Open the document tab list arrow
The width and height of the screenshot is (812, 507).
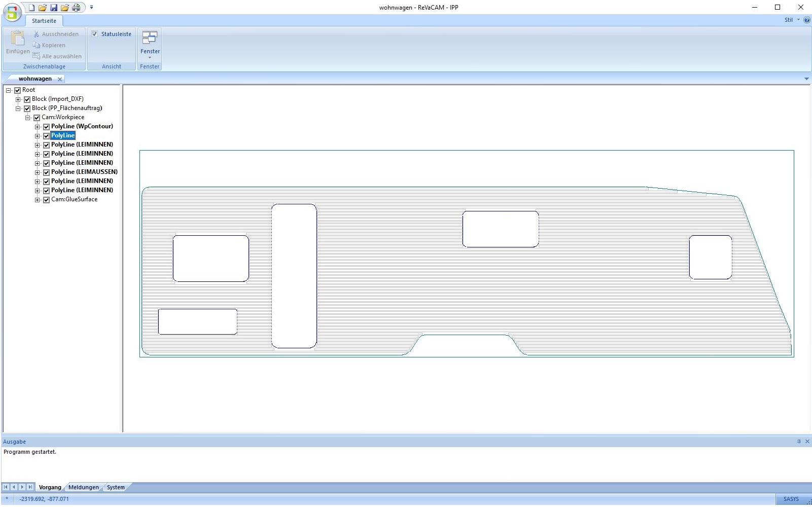[806, 79]
